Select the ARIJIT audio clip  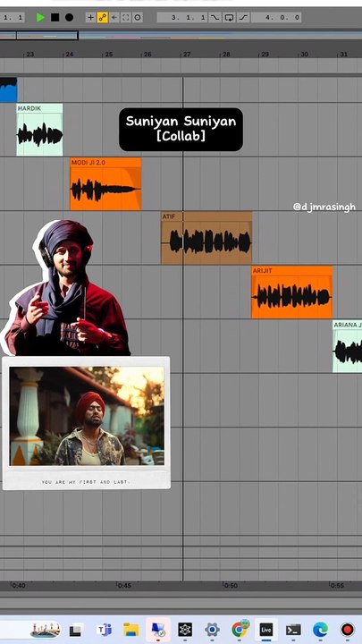point(291,292)
